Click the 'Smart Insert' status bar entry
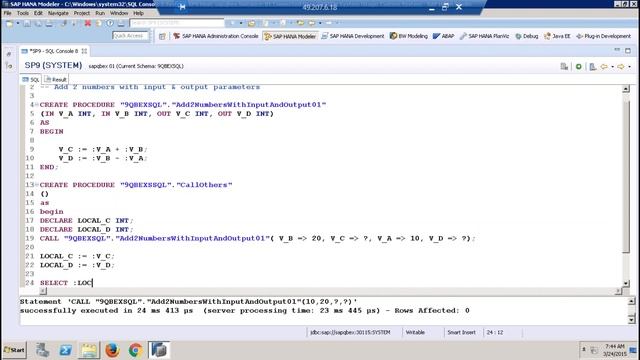The image size is (640, 360). point(461,332)
